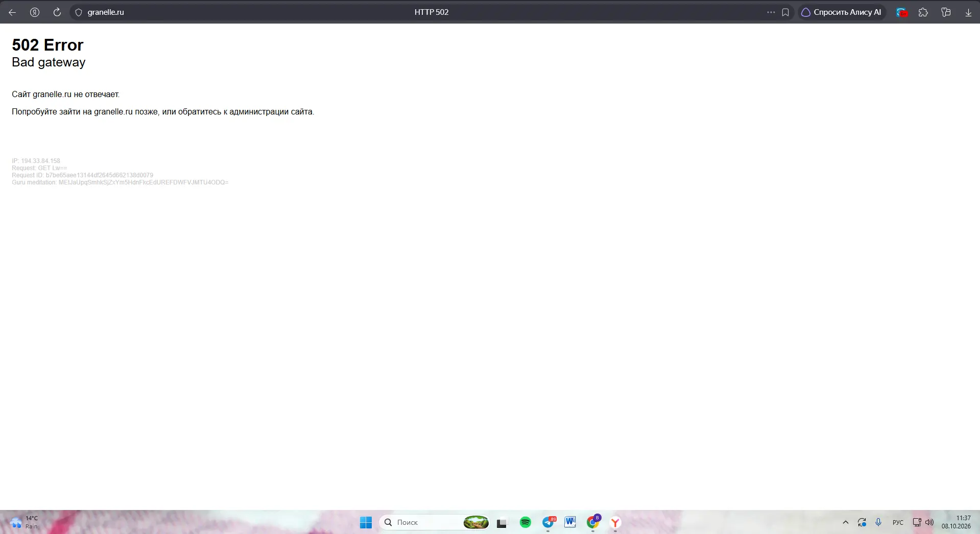Open the three-dot page actions menu
The width and height of the screenshot is (980, 534).
point(771,12)
